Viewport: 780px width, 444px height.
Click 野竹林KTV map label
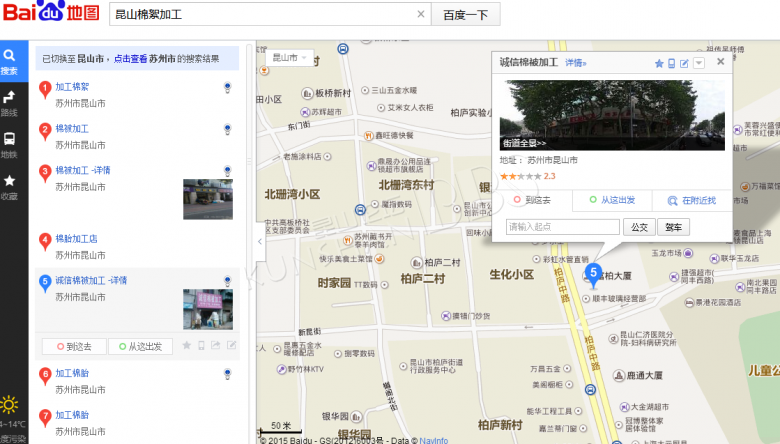(300, 369)
